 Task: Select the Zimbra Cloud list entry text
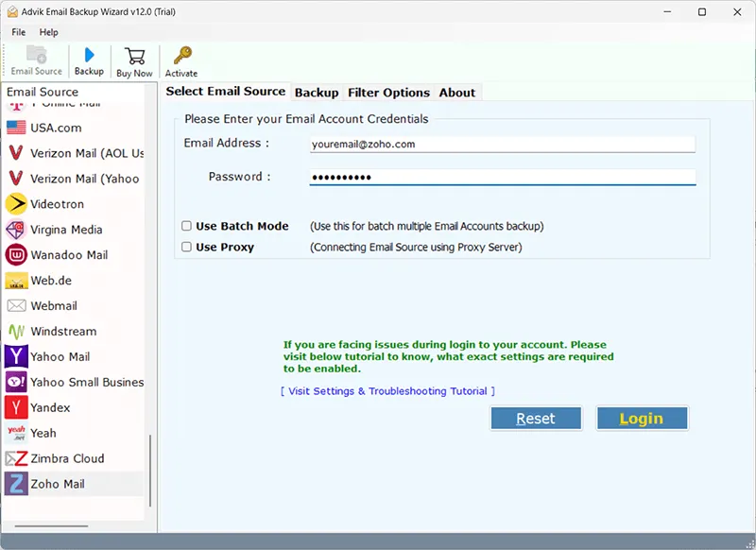[67, 458]
